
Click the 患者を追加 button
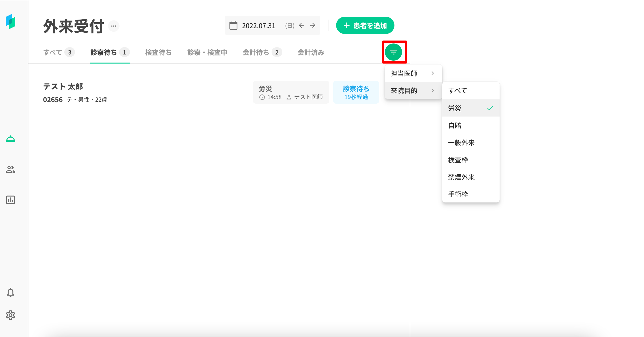(365, 26)
